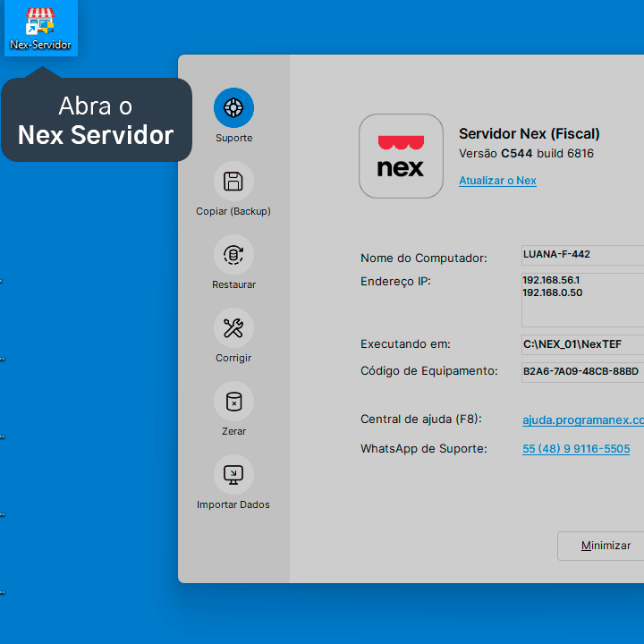Select the Suporte lifebuoy icon
The height and width of the screenshot is (644, 644).
click(233, 107)
